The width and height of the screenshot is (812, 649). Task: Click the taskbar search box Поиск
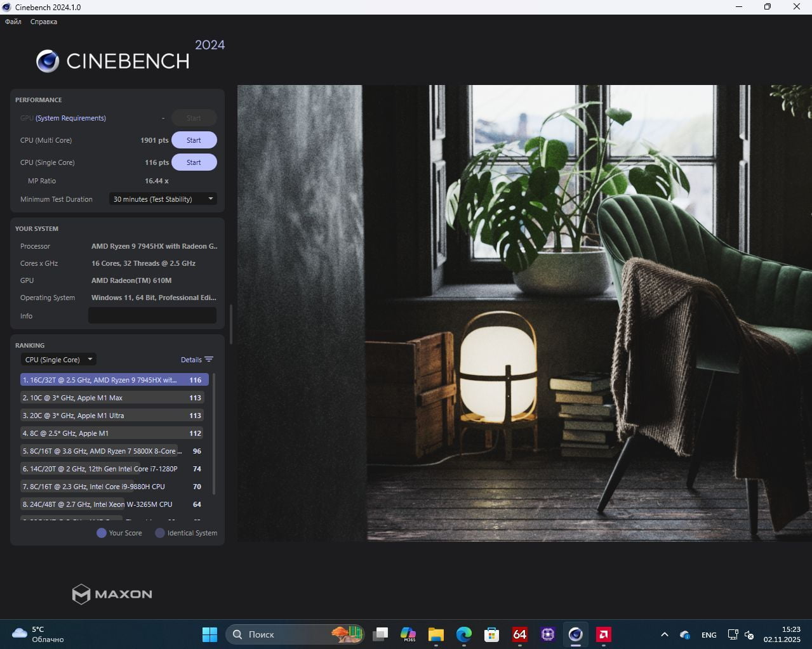(295, 634)
